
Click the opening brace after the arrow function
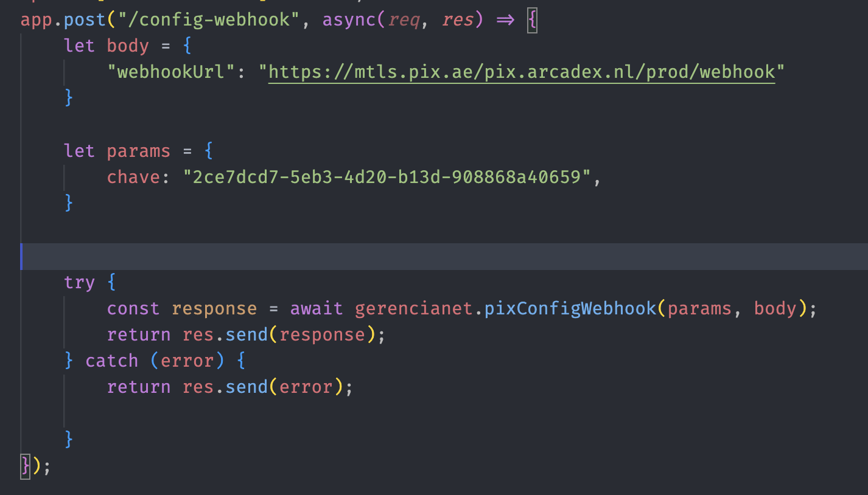[531, 20]
